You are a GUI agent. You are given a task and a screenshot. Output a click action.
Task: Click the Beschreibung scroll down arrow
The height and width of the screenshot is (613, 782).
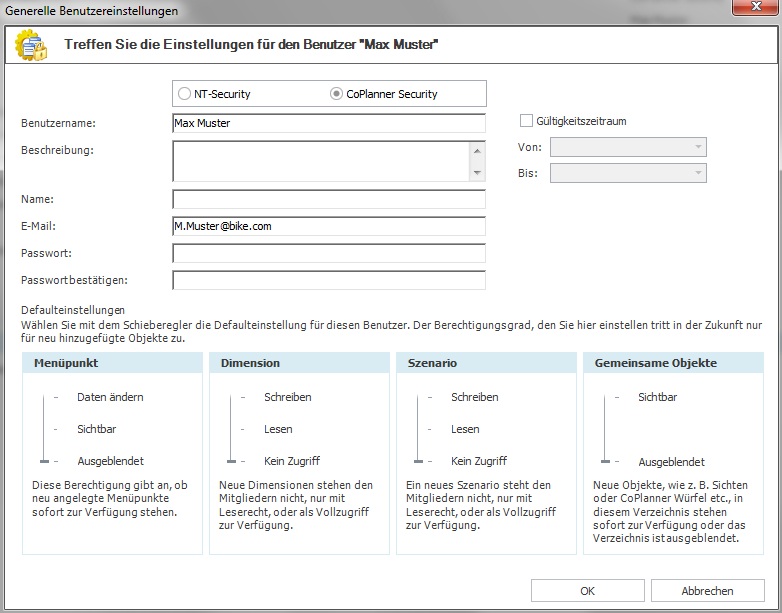477,173
